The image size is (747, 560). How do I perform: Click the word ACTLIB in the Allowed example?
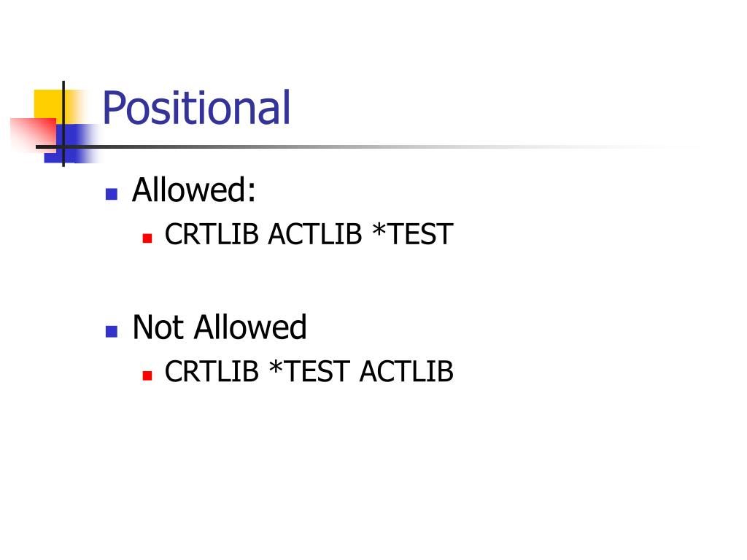pos(315,234)
